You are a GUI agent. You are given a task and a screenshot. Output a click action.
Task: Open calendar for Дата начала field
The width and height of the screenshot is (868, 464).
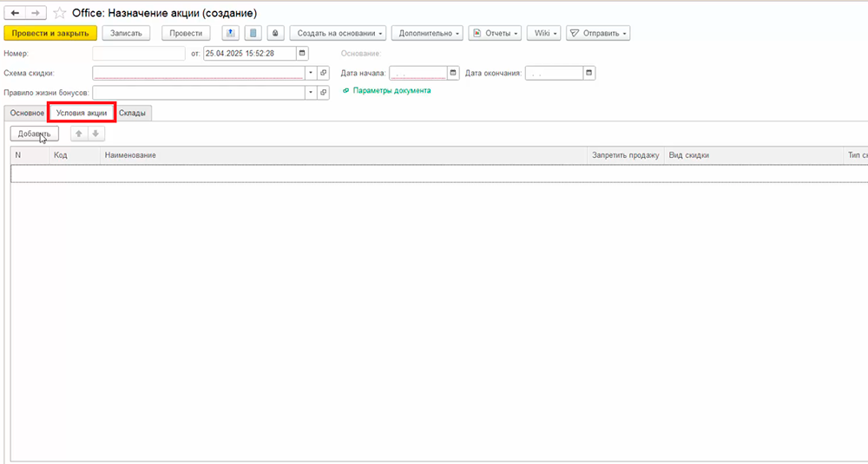(453, 73)
